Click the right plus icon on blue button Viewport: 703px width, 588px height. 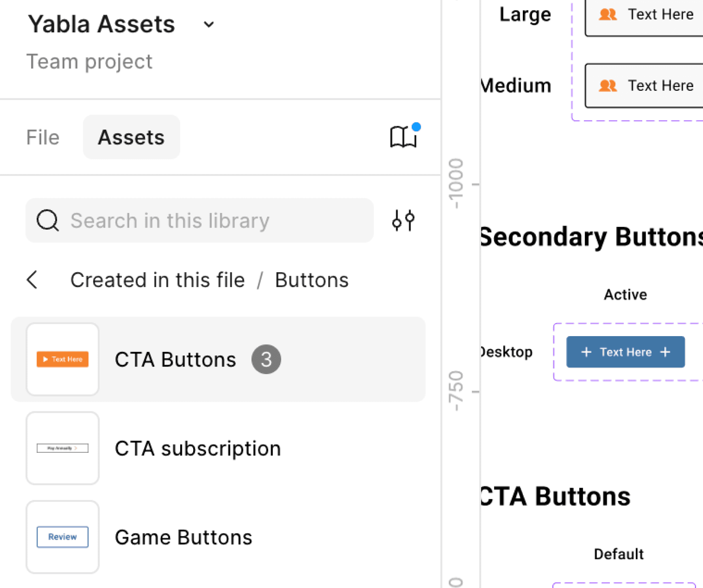(x=665, y=352)
